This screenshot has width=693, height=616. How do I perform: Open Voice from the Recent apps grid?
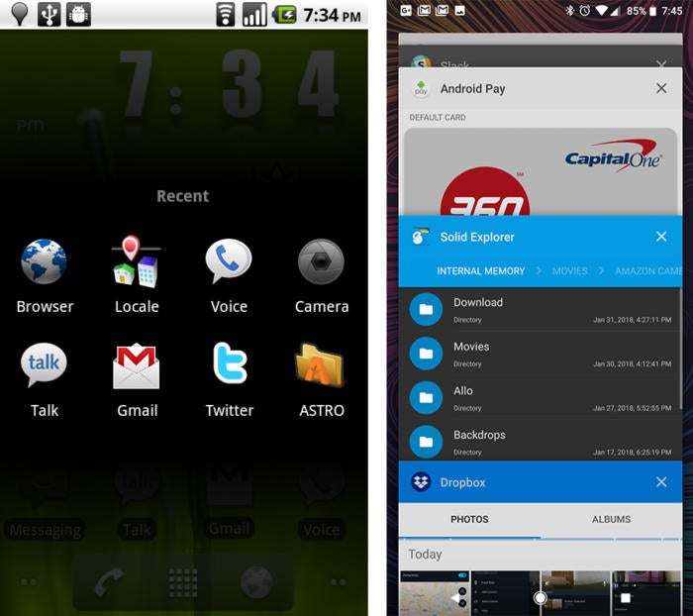tap(229, 260)
